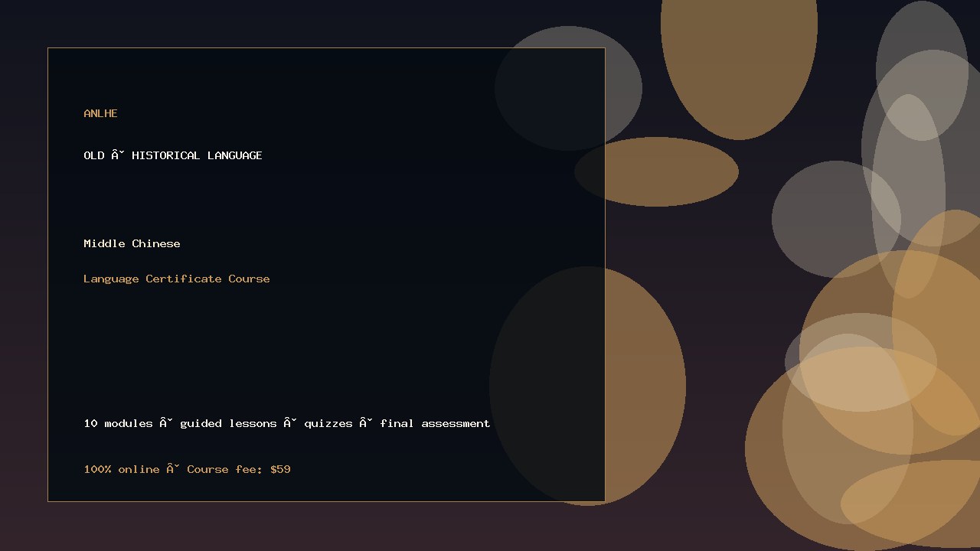Select the "HISTORICAL LANGUAGE" subtitle line
The height and width of the screenshot is (551, 980).
click(x=173, y=155)
